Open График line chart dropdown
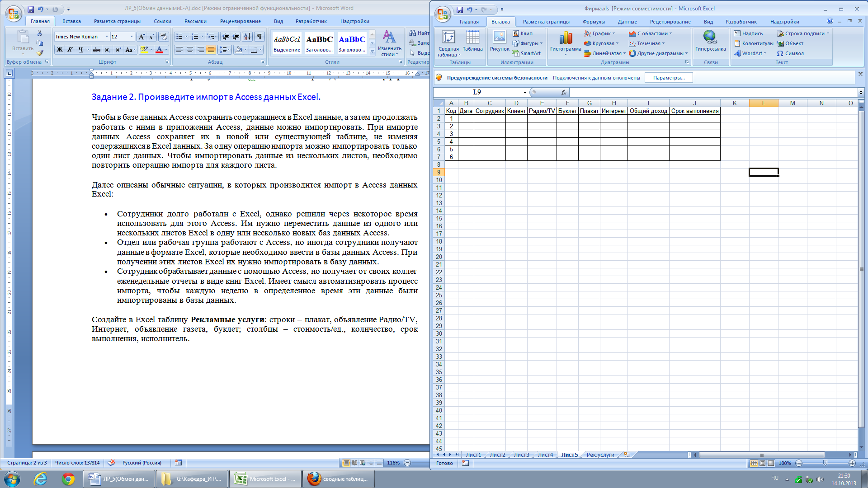The height and width of the screenshot is (488, 868). pyautogui.click(x=600, y=33)
